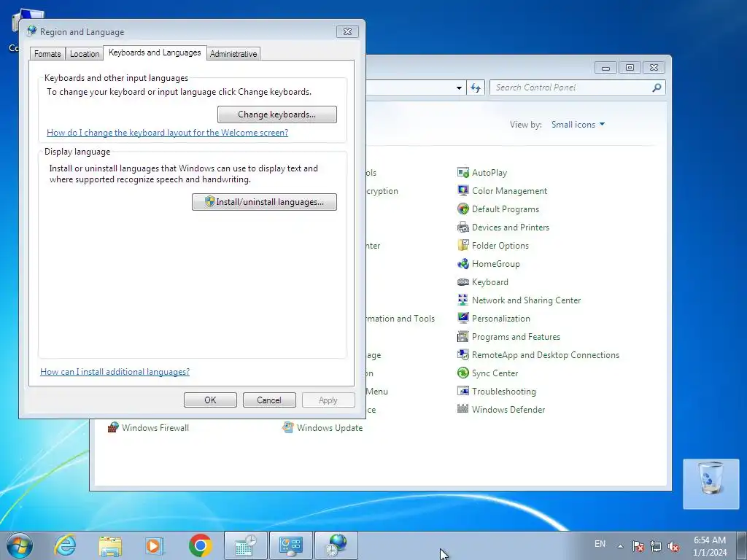
Task: Select the Keyboards and Languages tab
Action: tap(155, 52)
